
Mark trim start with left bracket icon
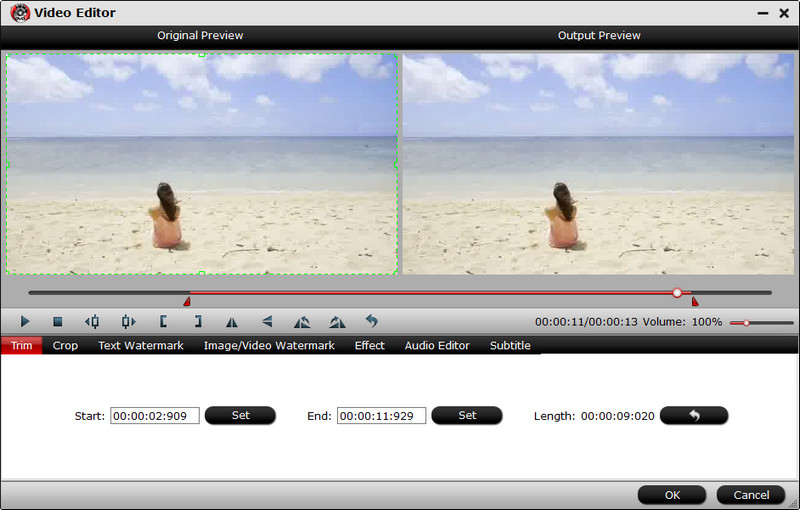(x=163, y=322)
